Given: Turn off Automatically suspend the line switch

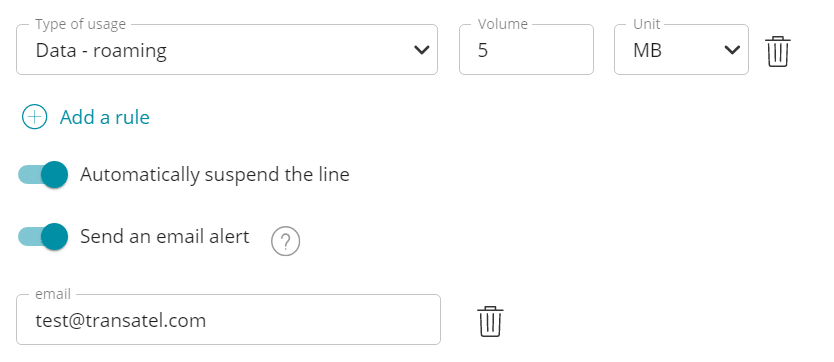Looking at the screenshot, I should click(43, 174).
